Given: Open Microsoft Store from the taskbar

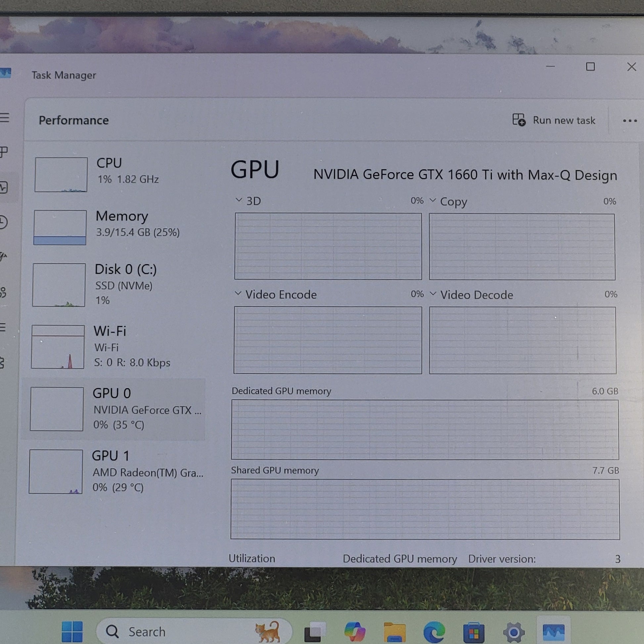Looking at the screenshot, I should [x=474, y=632].
